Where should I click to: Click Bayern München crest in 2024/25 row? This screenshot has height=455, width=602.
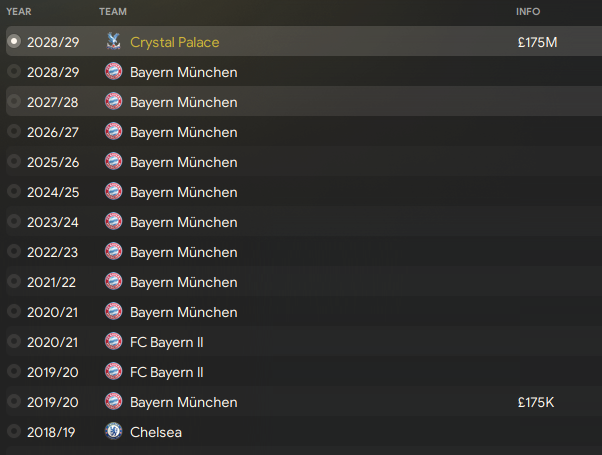(x=114, y=192)
